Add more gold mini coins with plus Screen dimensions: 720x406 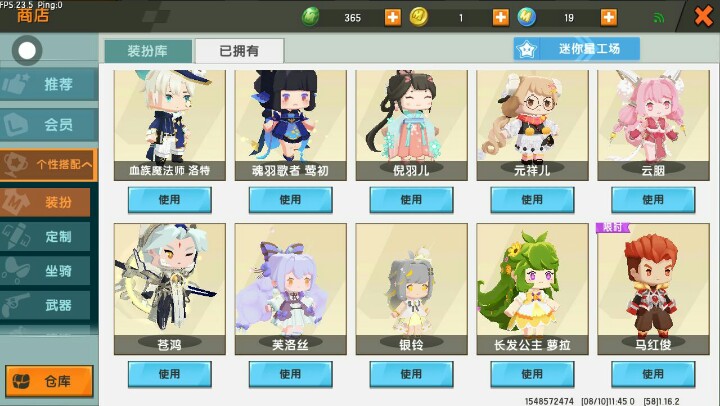[500, 17]
